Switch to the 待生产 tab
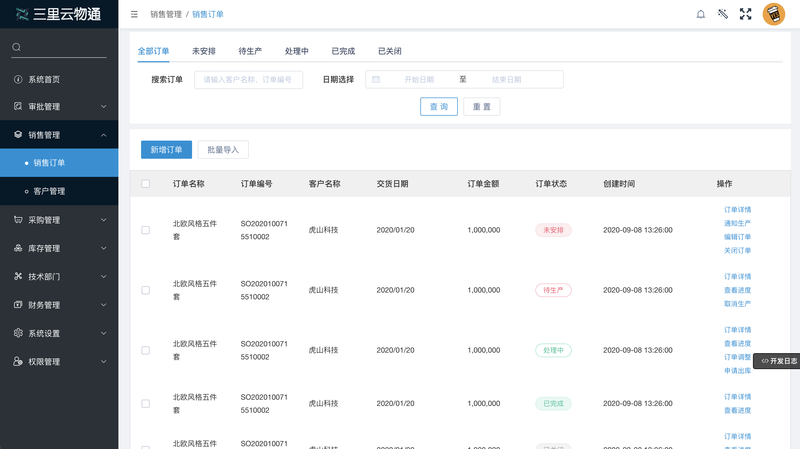This screenshot has height=449, width=800. pyautogui.click(x=250, y=51)
